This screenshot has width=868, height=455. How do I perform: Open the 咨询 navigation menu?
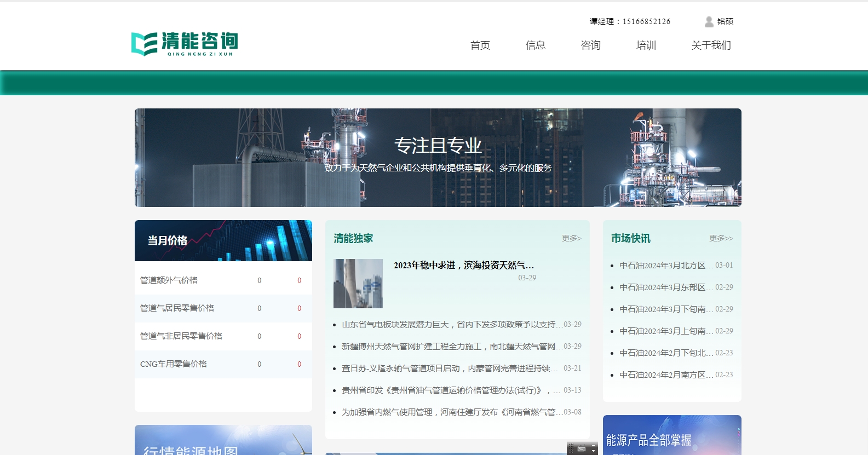[x=590, y=45]
